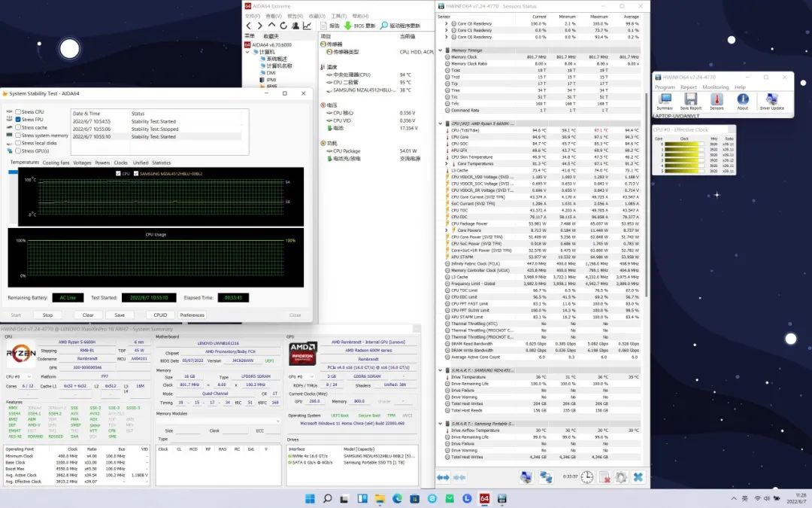
Task: Collapse the Memory Timings sensor group
Action: point(441,50)
